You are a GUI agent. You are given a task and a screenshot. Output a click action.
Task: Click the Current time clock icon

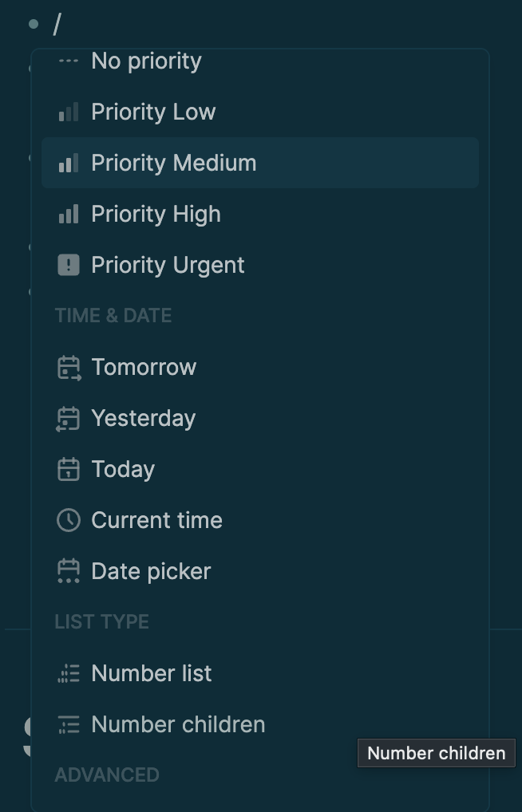[69, 520]
